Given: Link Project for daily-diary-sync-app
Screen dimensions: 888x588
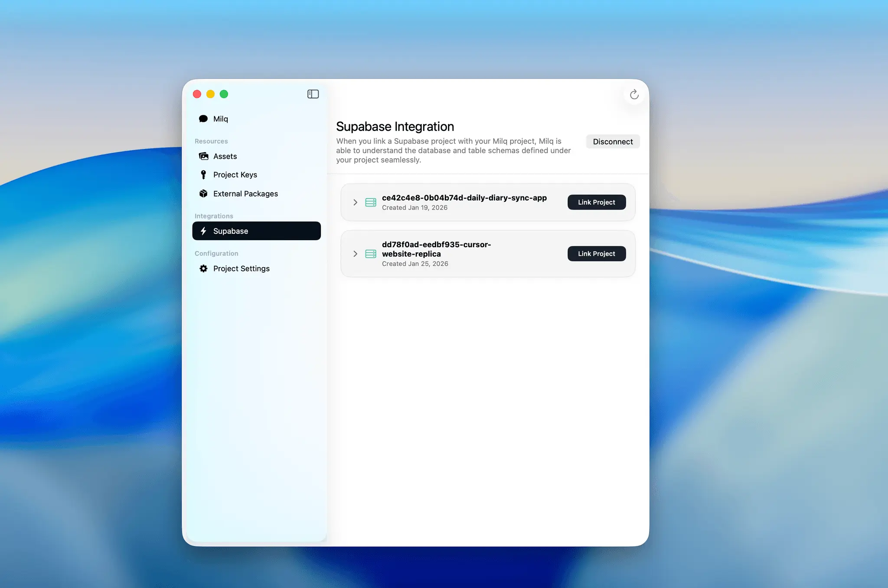Looking at the screenshot, I should pyautogui.click(x=596, y=203).
